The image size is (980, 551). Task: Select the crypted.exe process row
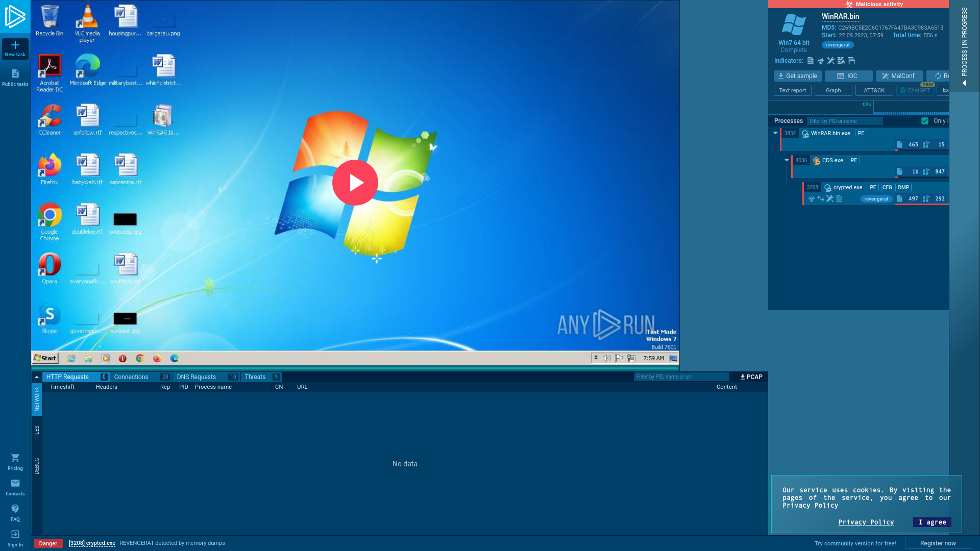click(876, 193)
